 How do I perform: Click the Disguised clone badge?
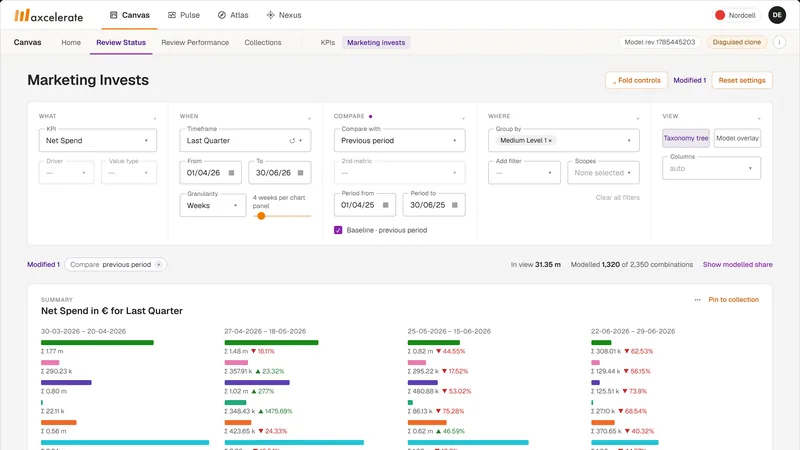pos(736,42)
